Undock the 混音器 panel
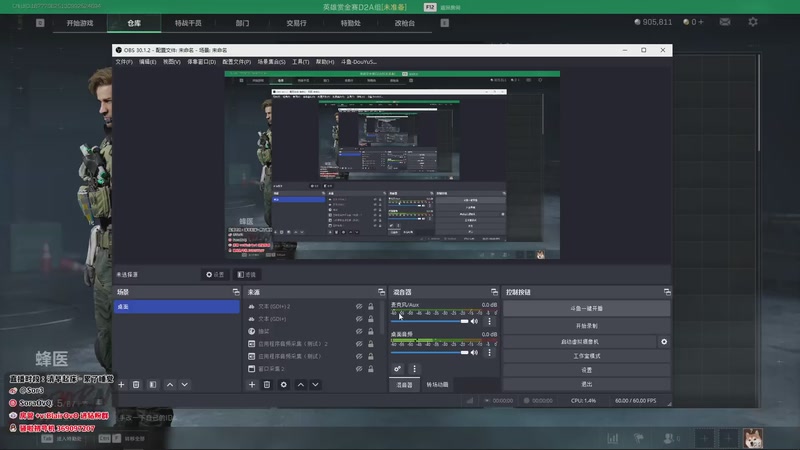Viewport: 800px width, 450px height. (494, 292)
